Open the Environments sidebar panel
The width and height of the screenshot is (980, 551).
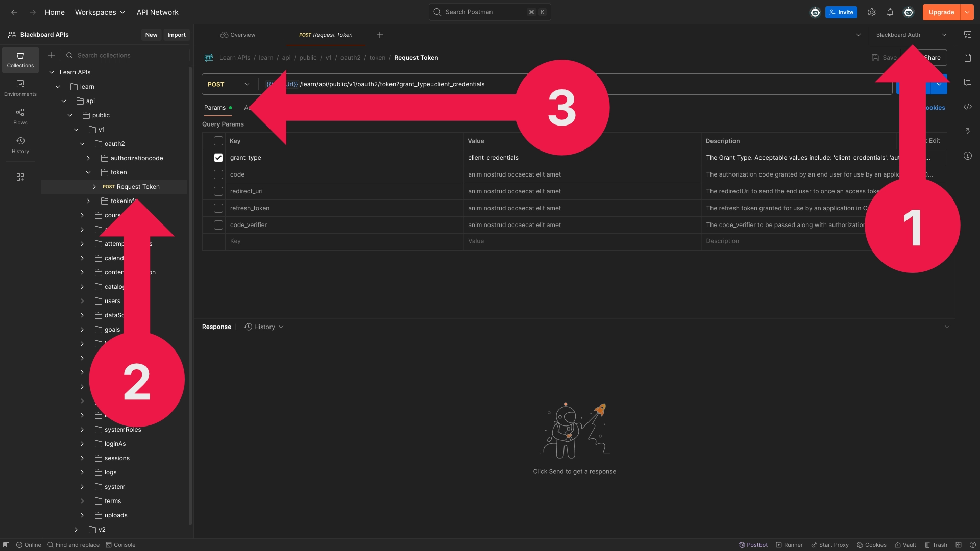(20, 88)
